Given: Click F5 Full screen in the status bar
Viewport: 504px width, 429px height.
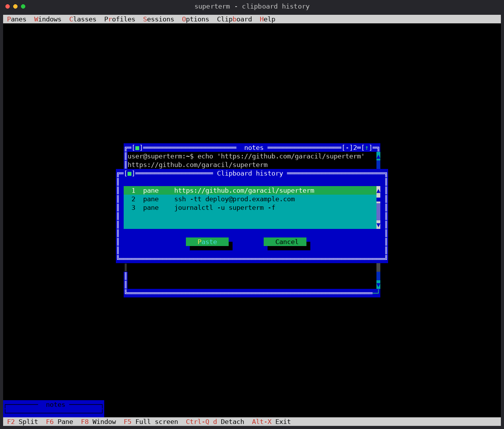Looking at the screenshot, I should (151, 422).
